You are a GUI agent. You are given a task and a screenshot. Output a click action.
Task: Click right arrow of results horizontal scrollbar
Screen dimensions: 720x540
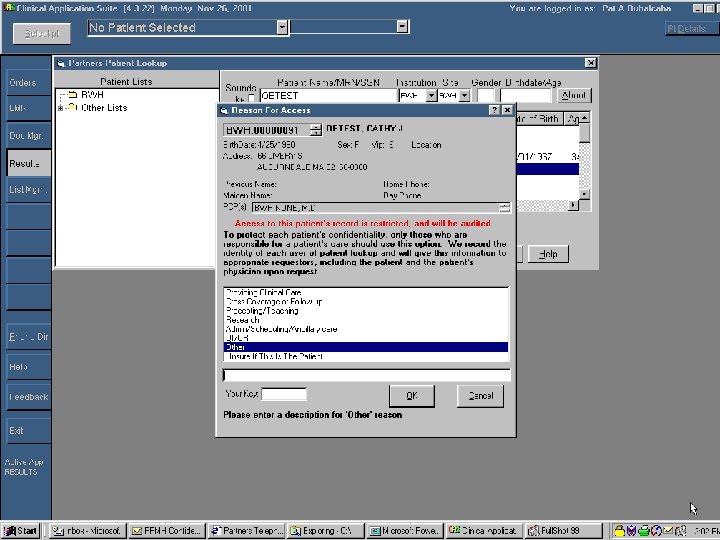[x=573, y=205]
